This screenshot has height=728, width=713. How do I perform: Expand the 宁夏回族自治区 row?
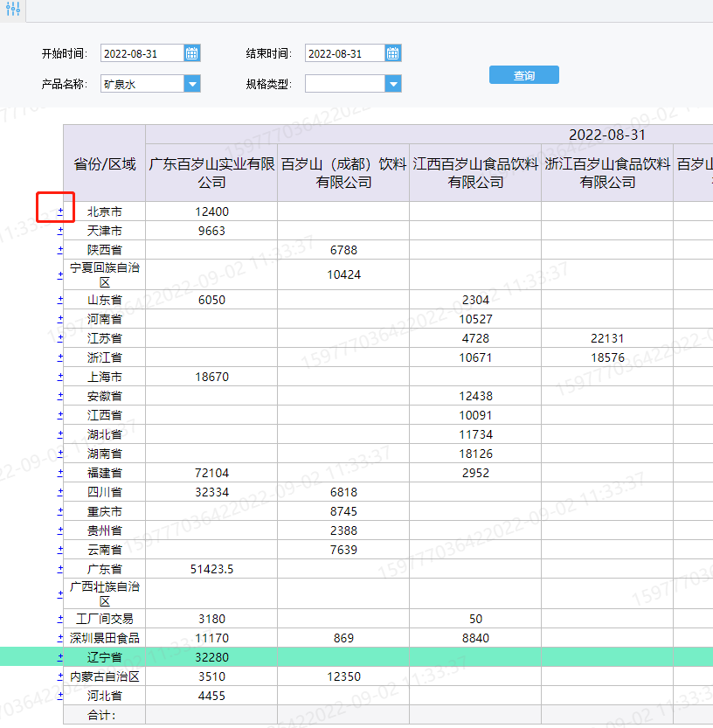point(60,274)
